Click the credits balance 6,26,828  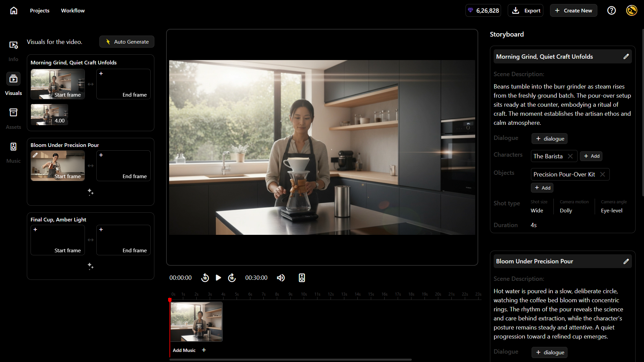pyautogui.click(x=483, y=10)
